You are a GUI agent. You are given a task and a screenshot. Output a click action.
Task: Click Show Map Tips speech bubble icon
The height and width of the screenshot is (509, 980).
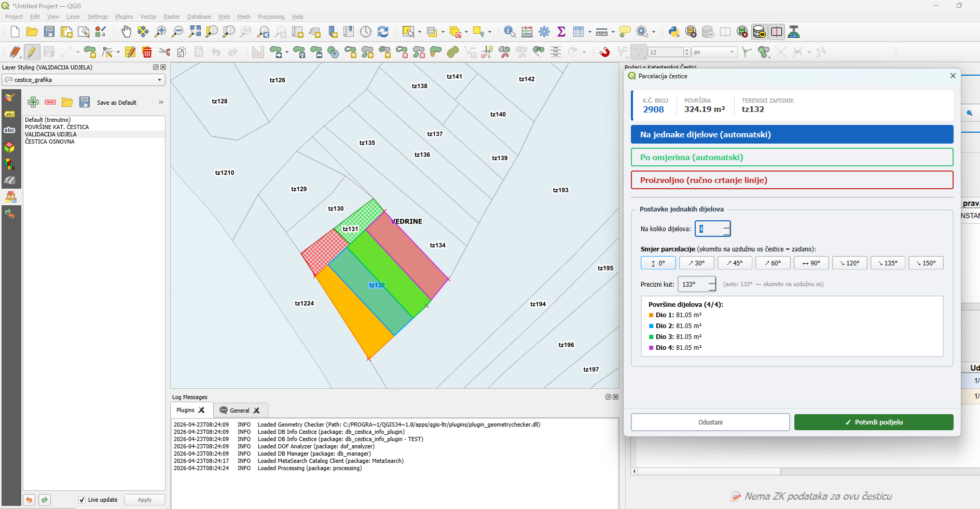[x=625, y=32]
